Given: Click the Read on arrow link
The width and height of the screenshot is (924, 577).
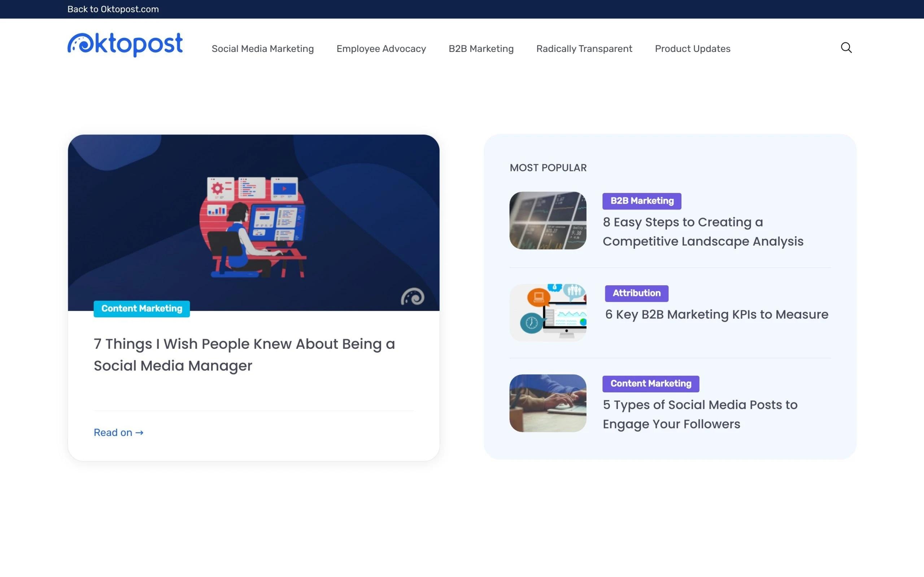Looking at the screenshot, I should pyautogui.click(x=118, y=432).
